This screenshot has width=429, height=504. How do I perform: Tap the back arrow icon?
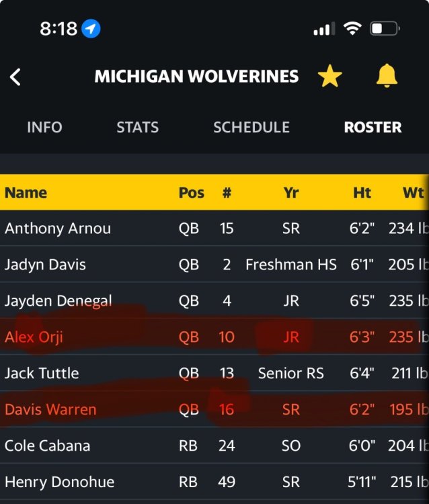pos(15,77)
